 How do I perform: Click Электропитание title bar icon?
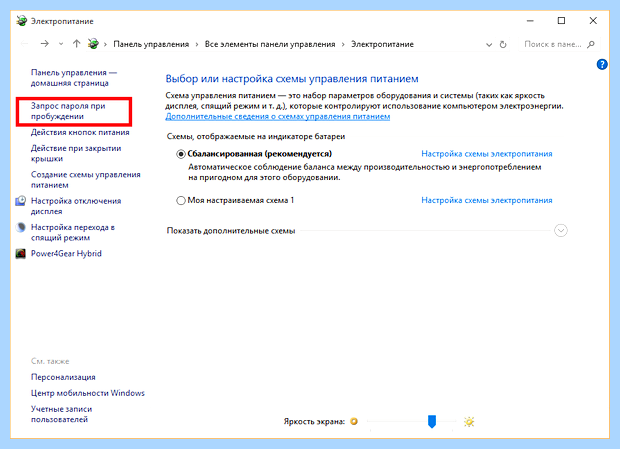pos(22,21)
